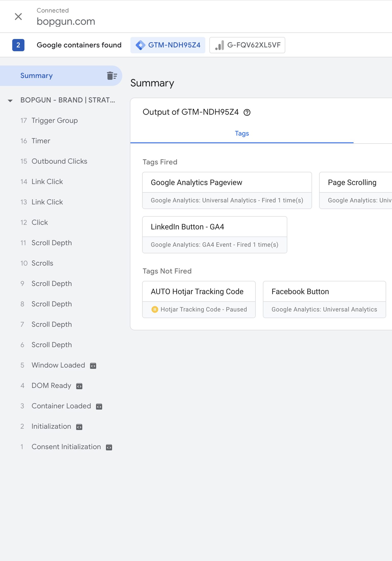This screenshot has height=561, width=392.
Task: Click 'Universal Analytics - Fired 1 time(s)' text
Action: (x=253, y=201)
